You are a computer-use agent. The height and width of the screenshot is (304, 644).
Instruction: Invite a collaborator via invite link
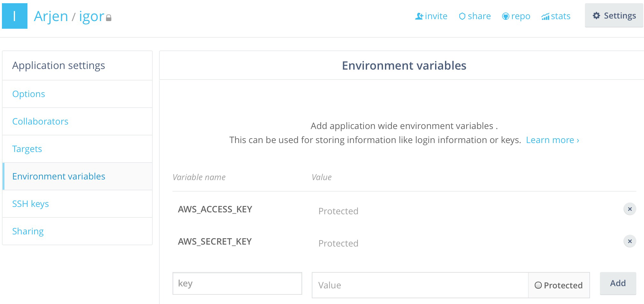tap(431, 16)
